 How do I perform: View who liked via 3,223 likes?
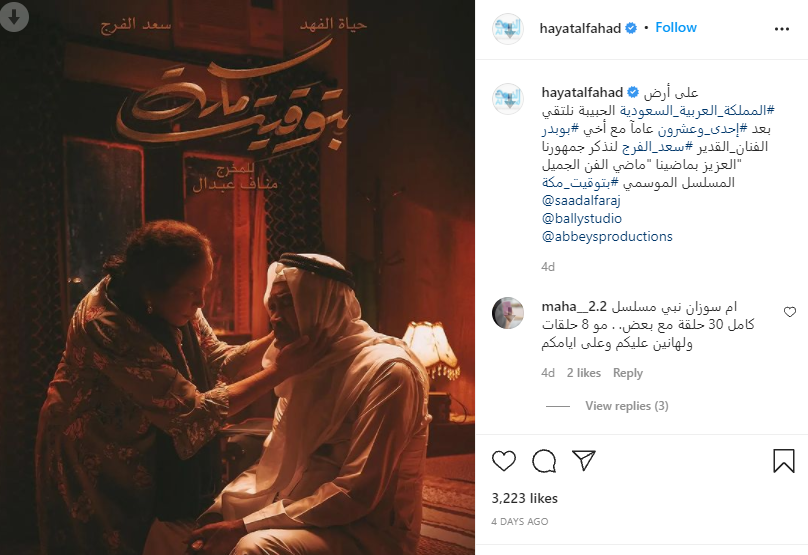tap(524, 498)
